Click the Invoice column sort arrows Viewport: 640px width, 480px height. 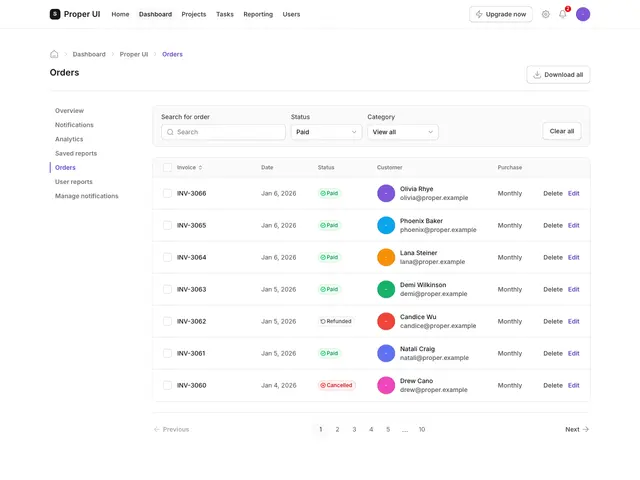point(200,167)
